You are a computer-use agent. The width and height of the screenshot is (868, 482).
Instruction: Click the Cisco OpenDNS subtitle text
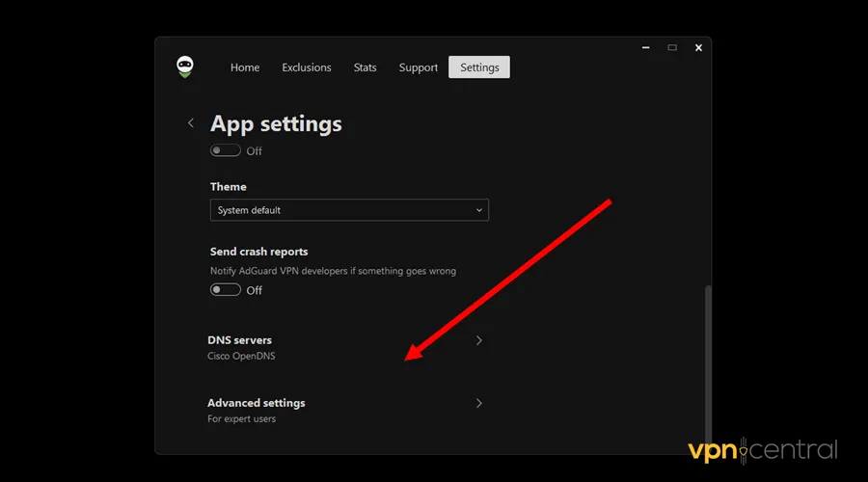point(241,356)
